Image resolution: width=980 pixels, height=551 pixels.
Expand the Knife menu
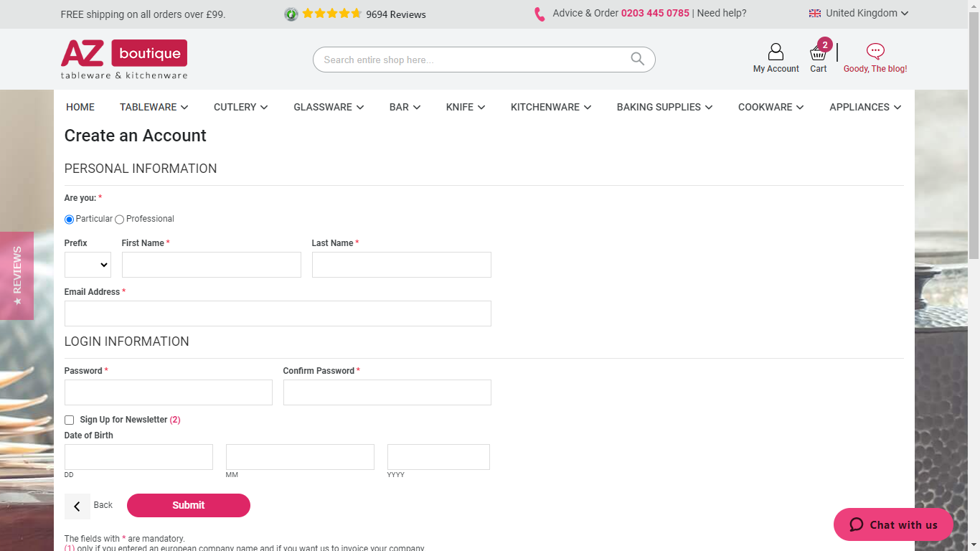point(466,107)
